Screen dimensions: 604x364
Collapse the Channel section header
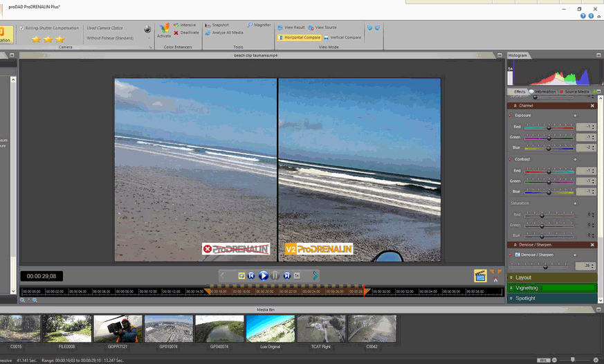coord(515,106)
